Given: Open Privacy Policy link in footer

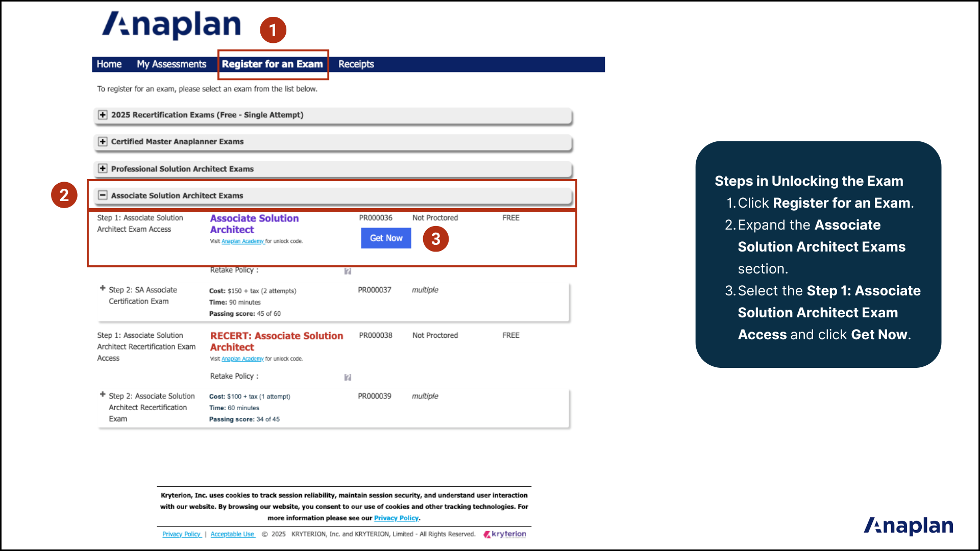Looking at the screenshot, I should 181,534.
